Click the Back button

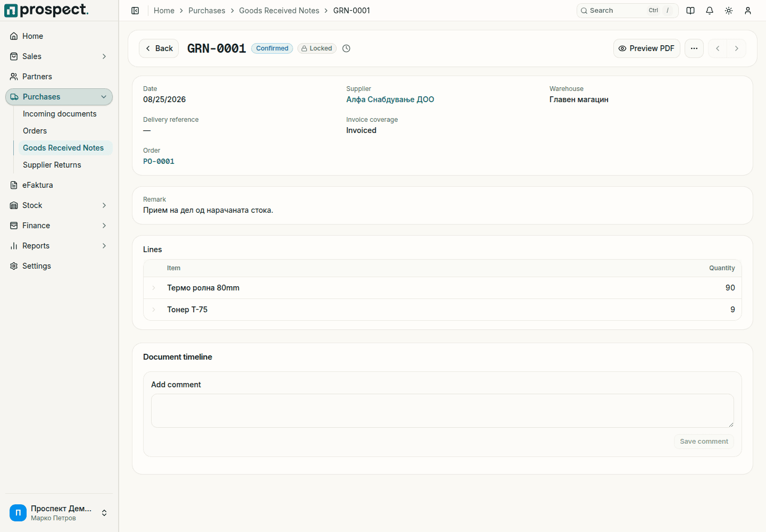click(x=159, y=48)
